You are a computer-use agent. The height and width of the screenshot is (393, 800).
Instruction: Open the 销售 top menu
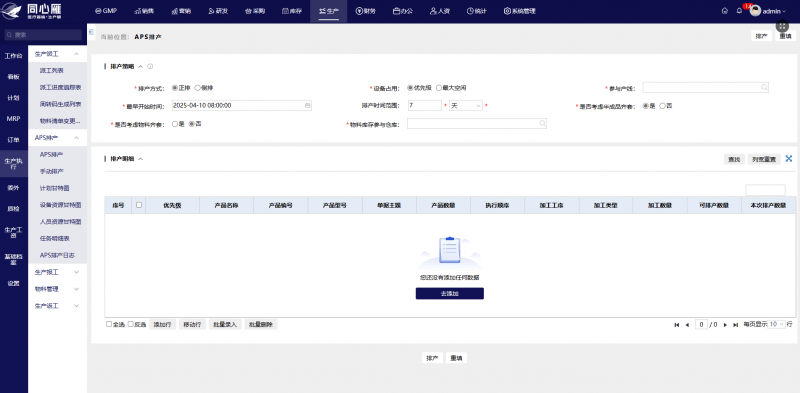(144, 11)
